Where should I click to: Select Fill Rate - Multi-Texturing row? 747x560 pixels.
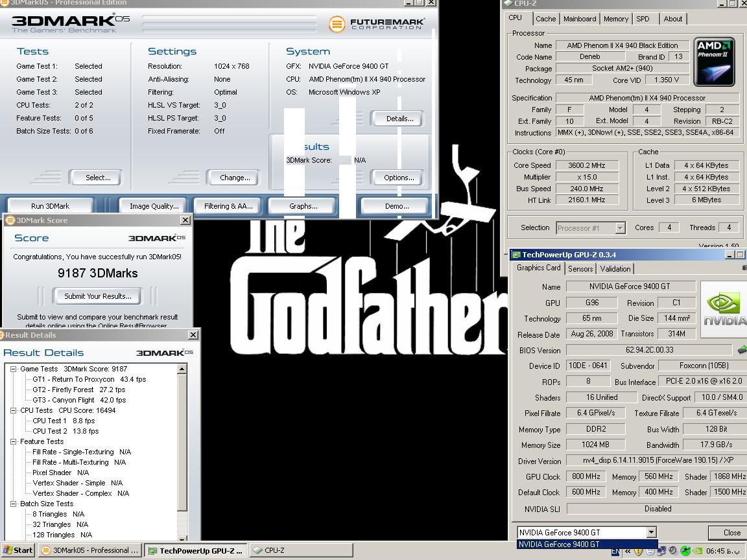tap(79, 462)
